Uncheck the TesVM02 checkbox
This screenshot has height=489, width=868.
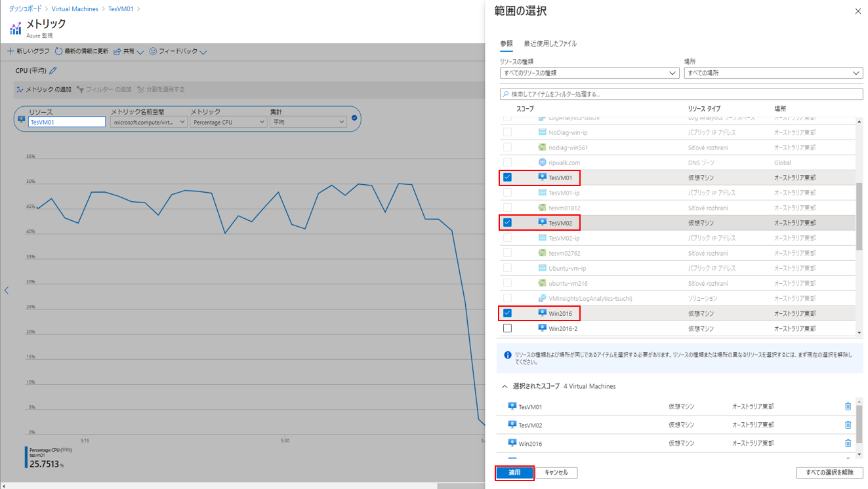(507, 222)
